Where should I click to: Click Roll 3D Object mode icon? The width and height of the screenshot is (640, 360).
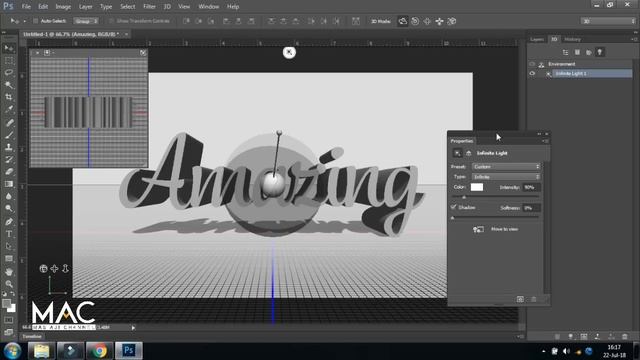415,21
